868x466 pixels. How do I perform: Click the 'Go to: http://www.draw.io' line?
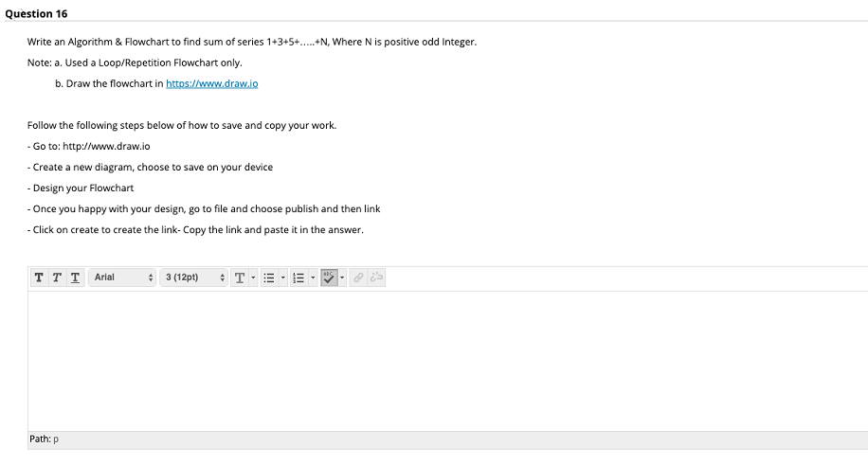point(88,146)
